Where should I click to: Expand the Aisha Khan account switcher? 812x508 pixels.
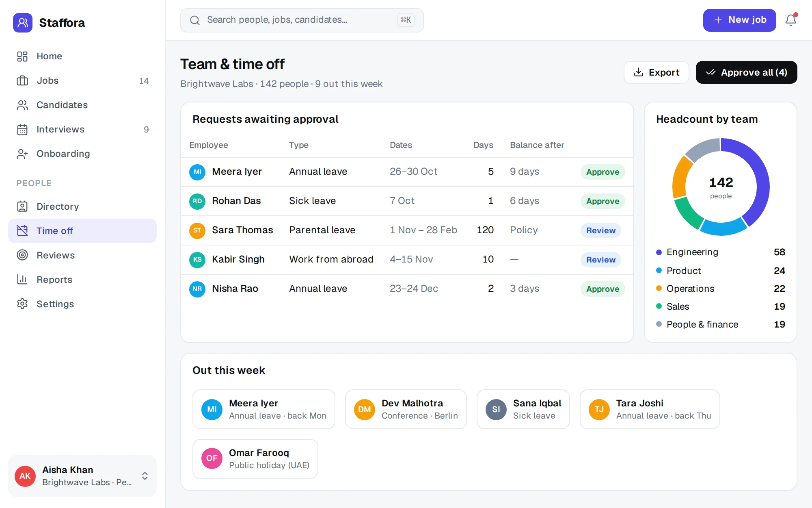145,476
